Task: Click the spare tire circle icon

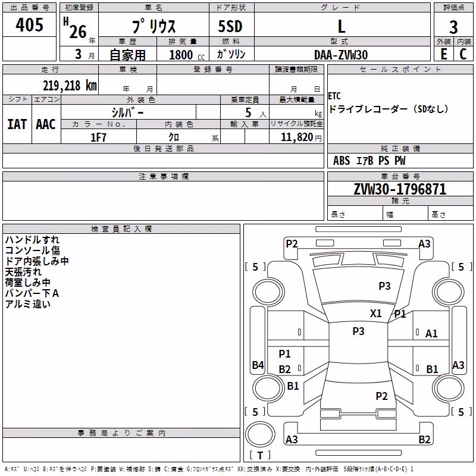Action: (260, 434)
